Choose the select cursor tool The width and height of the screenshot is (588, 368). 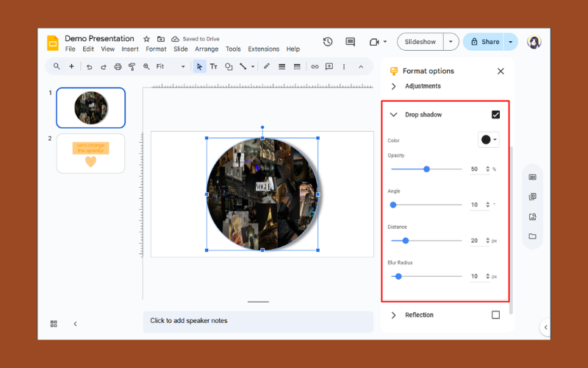tap(199, 67)
